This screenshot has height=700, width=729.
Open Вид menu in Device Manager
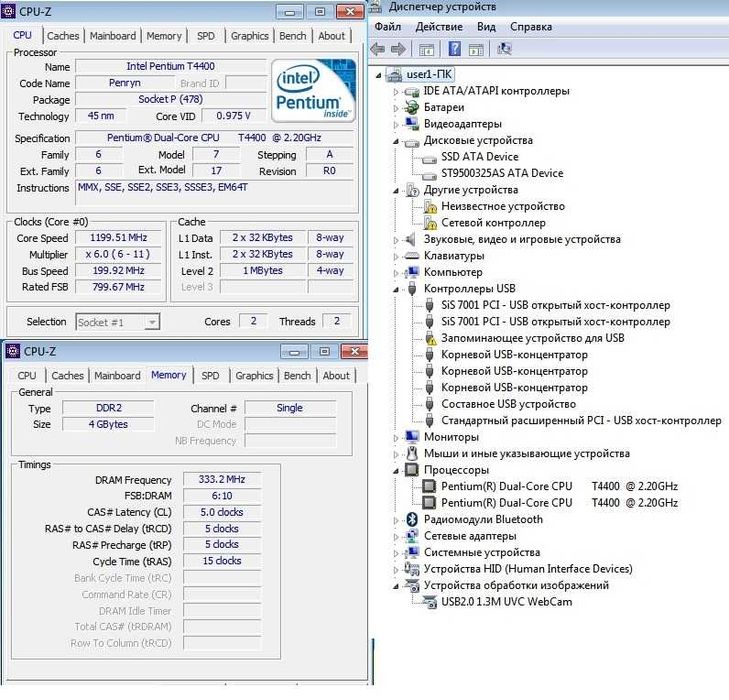(486, 26)
